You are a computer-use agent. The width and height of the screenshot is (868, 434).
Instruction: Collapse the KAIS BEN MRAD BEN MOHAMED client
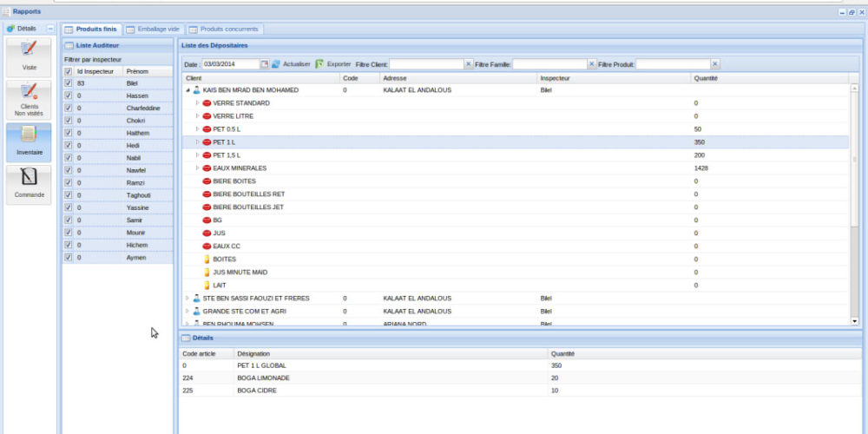pyautogui.click(x=188, y=90)
